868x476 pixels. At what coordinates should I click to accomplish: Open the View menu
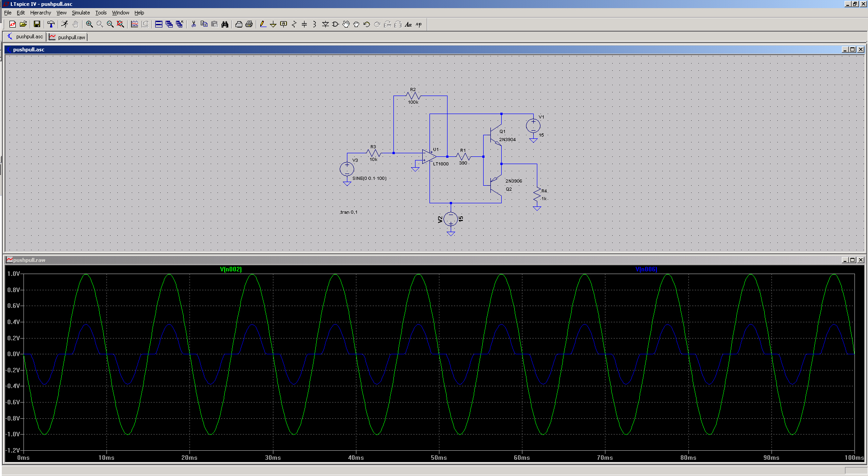tap(61, 13)
